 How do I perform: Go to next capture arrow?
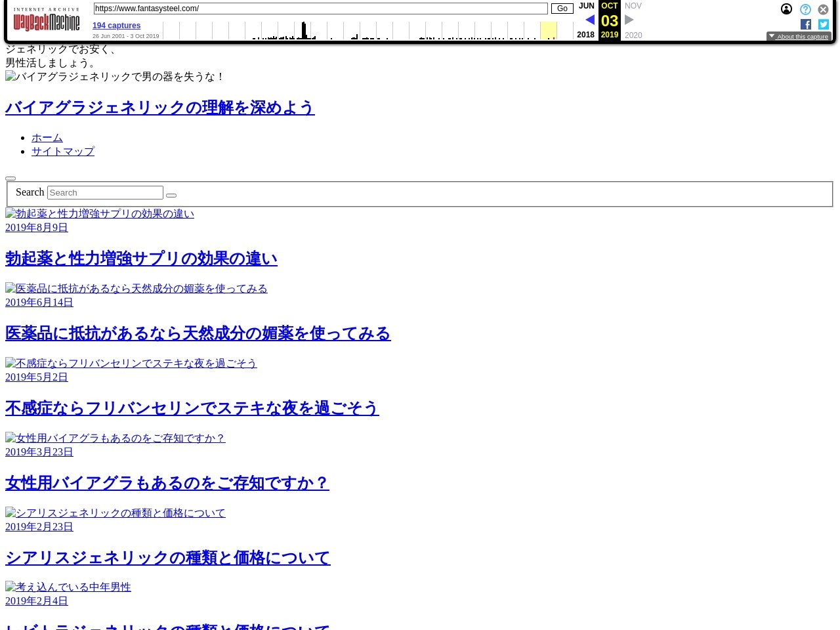[629, 20]
